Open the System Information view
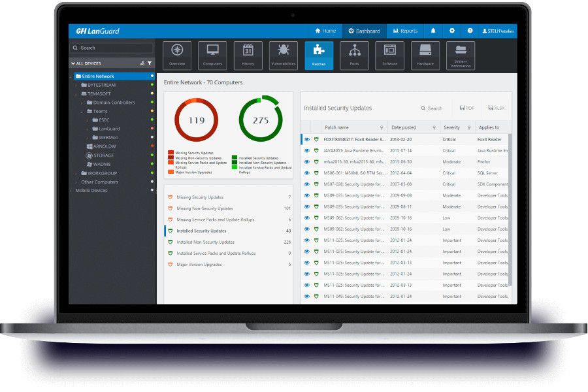This screenshot has height=392, width=588. point(461,56)
